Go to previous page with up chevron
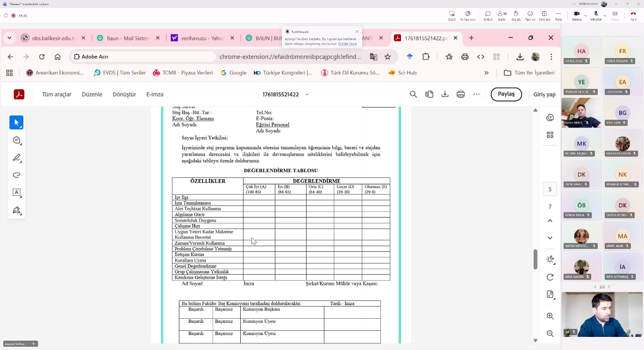 tap(550, 221)
